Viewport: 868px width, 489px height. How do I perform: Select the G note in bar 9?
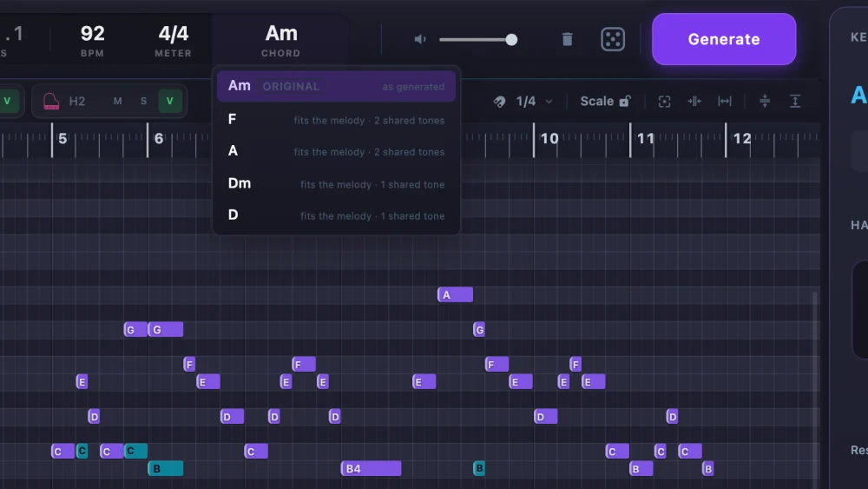coord(479,330)
